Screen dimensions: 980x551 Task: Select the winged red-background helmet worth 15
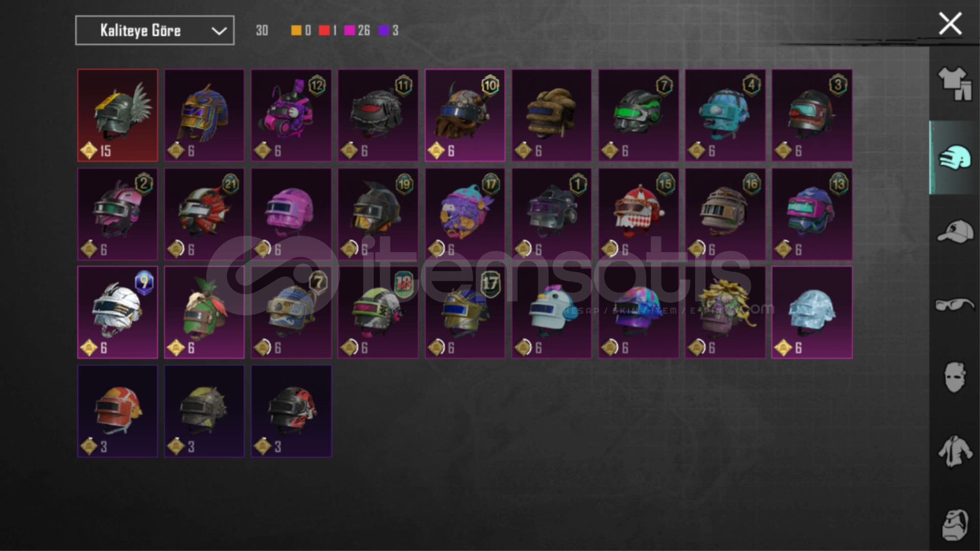coord(118,115)
